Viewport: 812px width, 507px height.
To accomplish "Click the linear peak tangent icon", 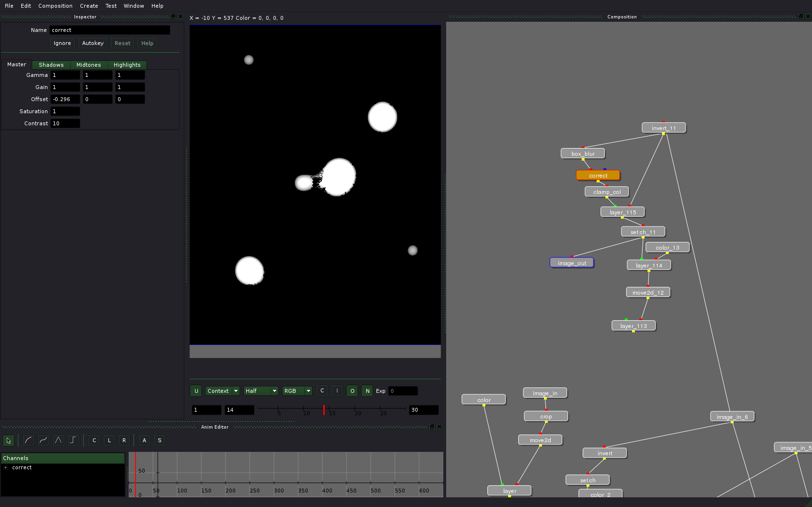I will [59, 440].
